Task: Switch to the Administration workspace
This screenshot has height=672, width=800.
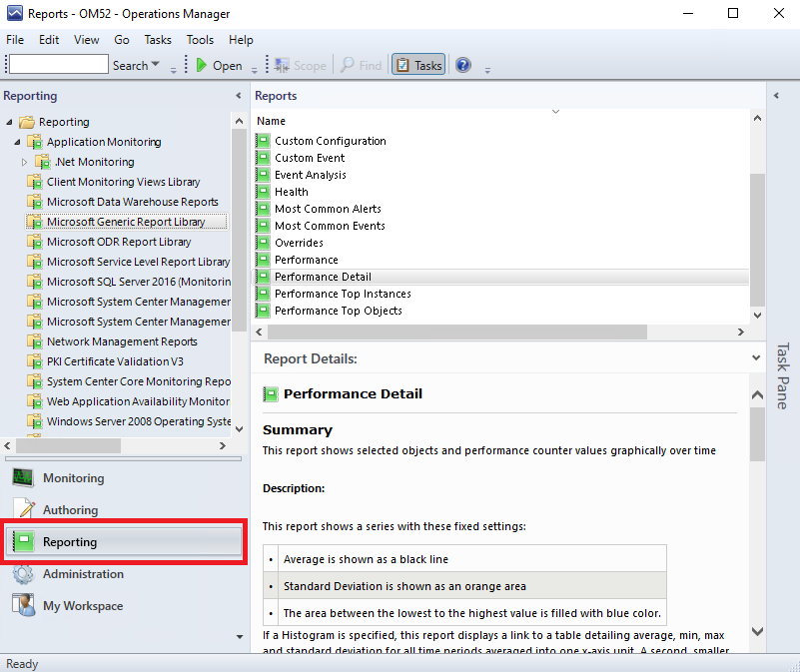Action: point(124,574)
